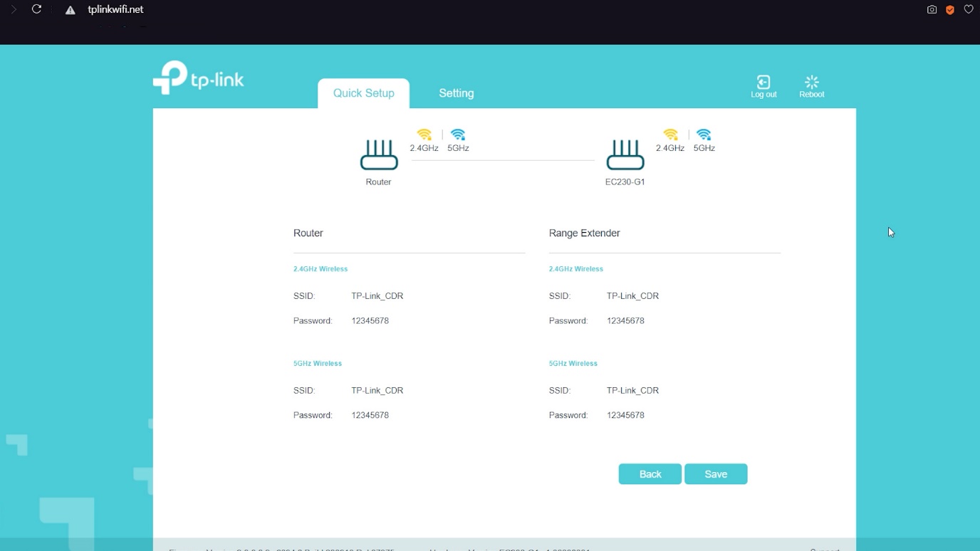Click the tp-link logo
Image resolution: width=980 pixels, height=551 pixels.
(198, 78)
